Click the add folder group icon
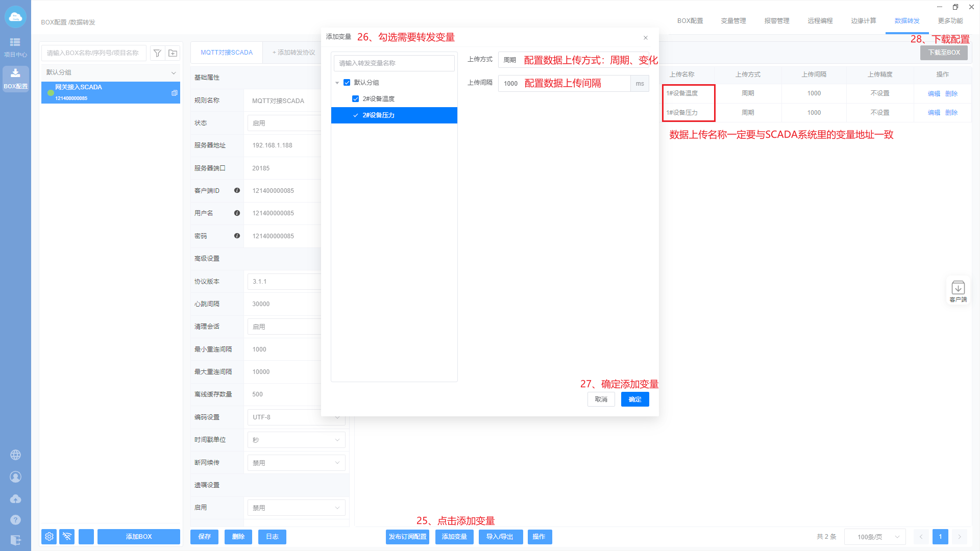 [173, 53]
